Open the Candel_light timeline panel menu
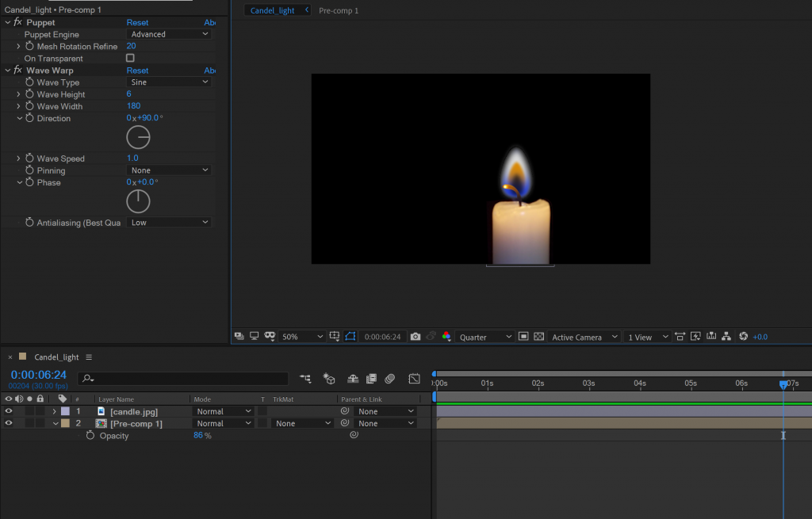The width and height of the screenshot is (812, 519). tap(89, 357)
